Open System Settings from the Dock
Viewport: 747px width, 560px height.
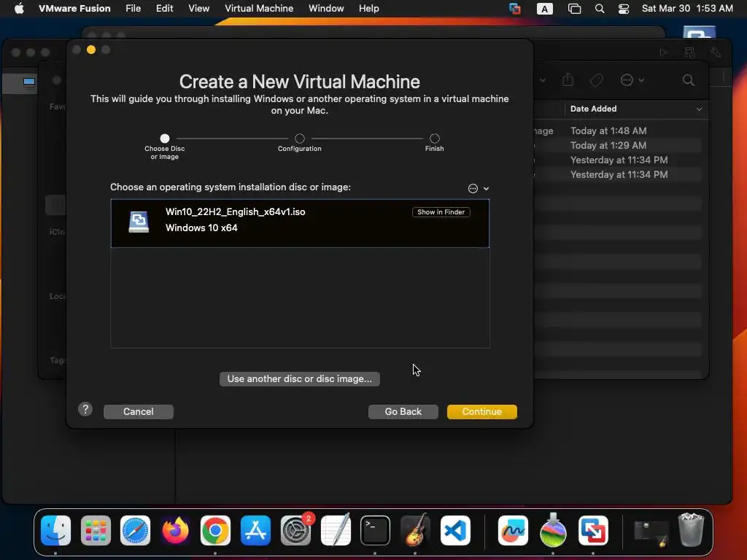pos(295,530)
